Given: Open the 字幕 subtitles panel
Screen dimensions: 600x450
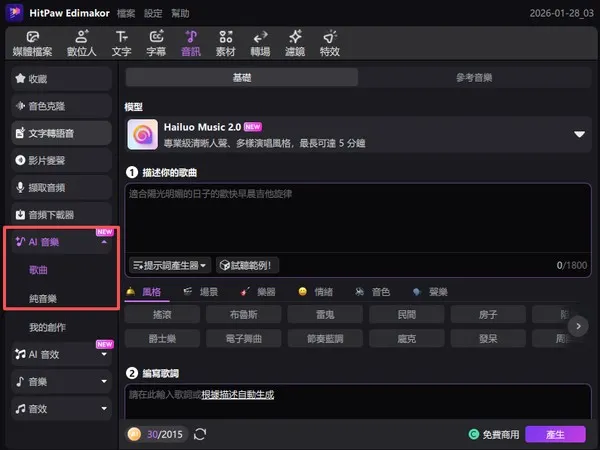Looking at the screenshot, I should 156,44.
